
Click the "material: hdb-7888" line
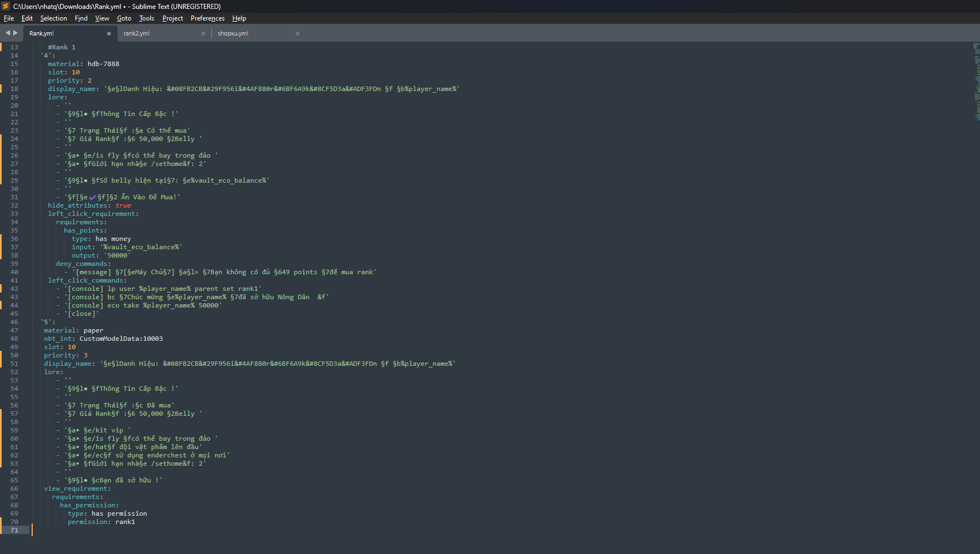[x=83, y=64]
